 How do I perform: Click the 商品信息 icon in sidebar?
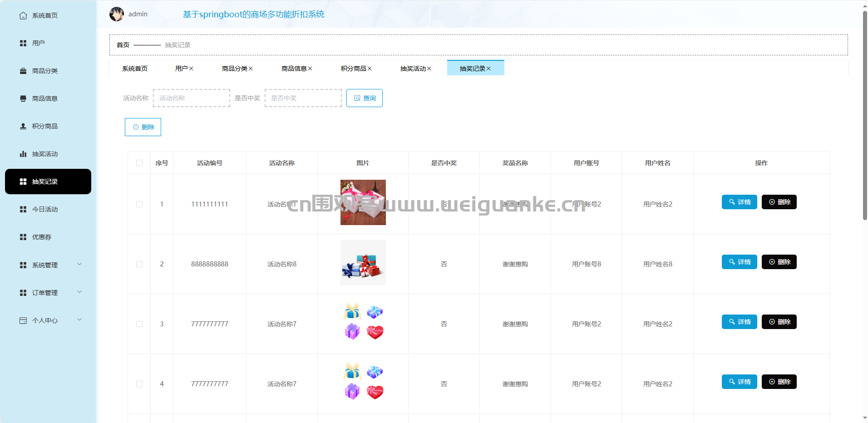[x=23, y=98]
